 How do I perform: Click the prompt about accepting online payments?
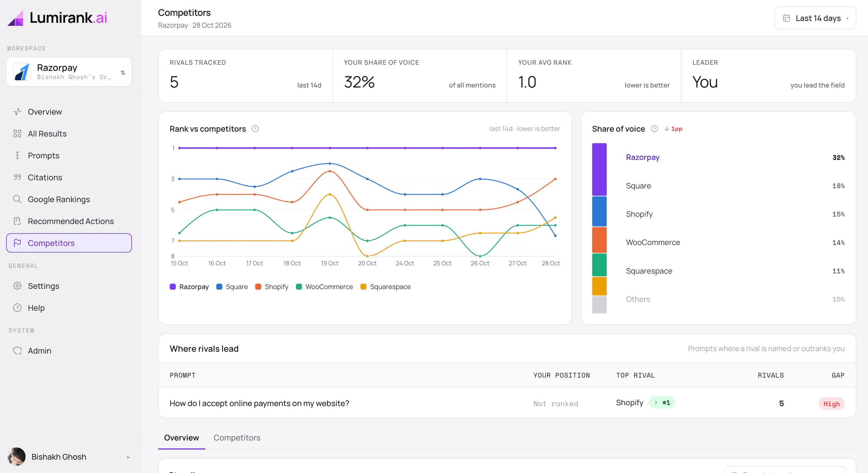259,403
